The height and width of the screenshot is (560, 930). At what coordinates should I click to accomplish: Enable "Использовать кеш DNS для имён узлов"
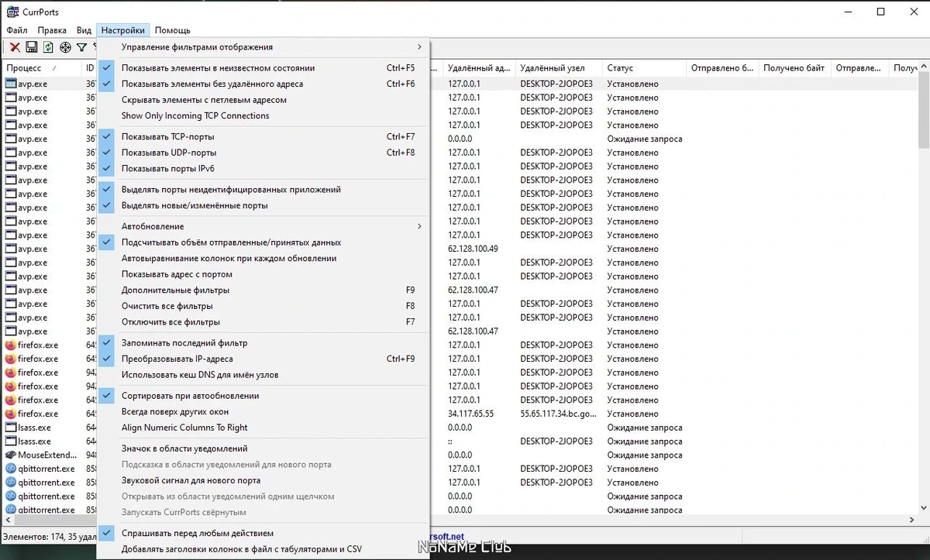tap(263, 375)
